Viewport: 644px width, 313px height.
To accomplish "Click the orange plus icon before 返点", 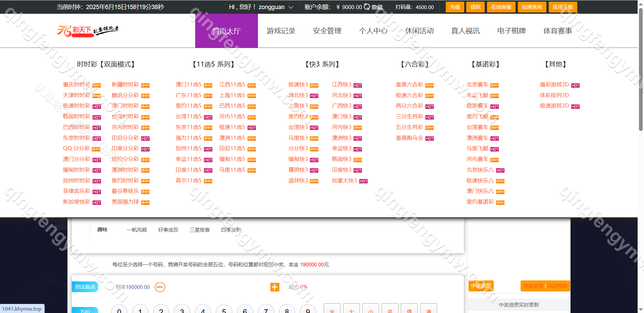I will [275, 287].
